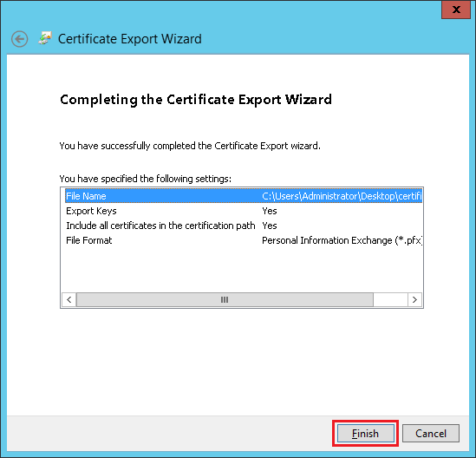Click the scrollbar right arrow
The height and width of the screenshot is (458, 476).
[x=414, y=300]
